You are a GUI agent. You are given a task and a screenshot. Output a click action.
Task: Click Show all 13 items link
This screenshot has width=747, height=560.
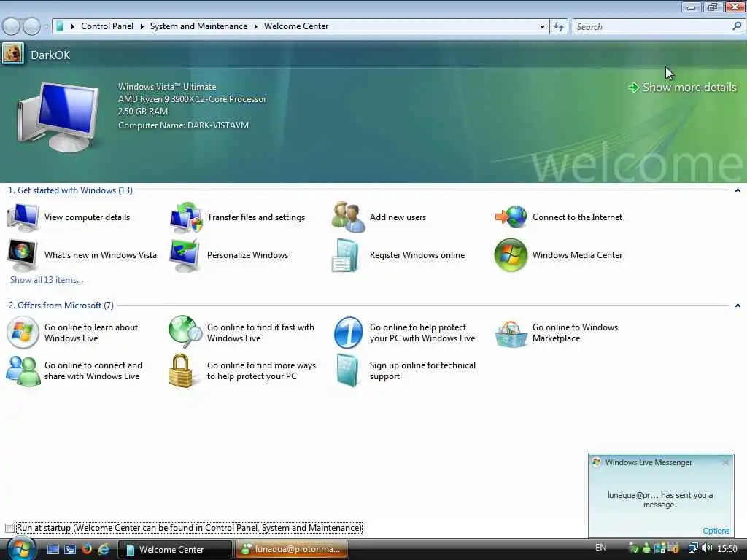click(47, 280)
